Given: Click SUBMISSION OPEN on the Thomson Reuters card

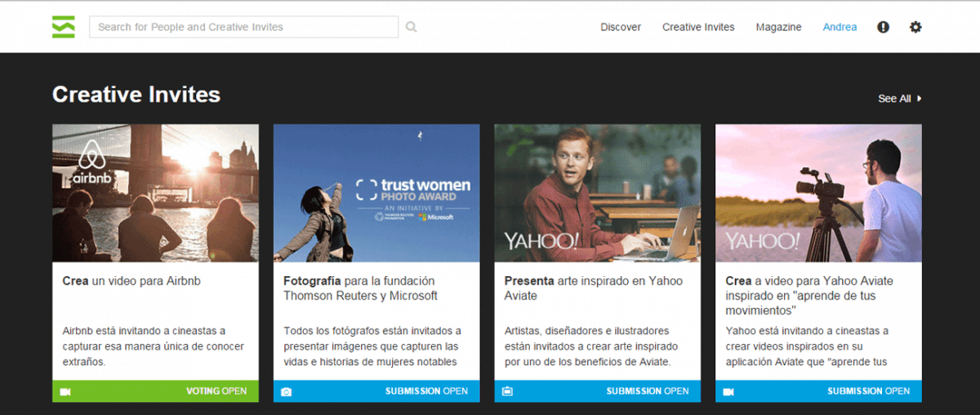Looking at the screenshot, I should (426, 391).
